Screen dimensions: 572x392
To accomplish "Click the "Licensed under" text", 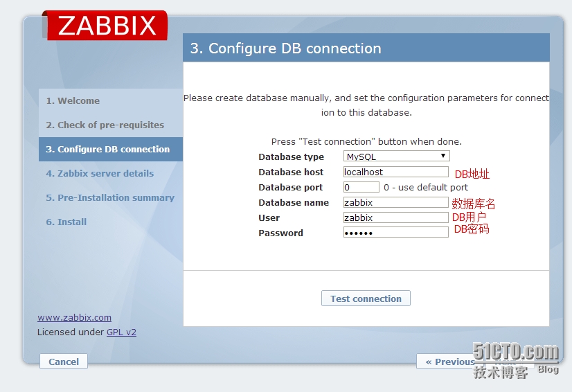I will 71,332.
